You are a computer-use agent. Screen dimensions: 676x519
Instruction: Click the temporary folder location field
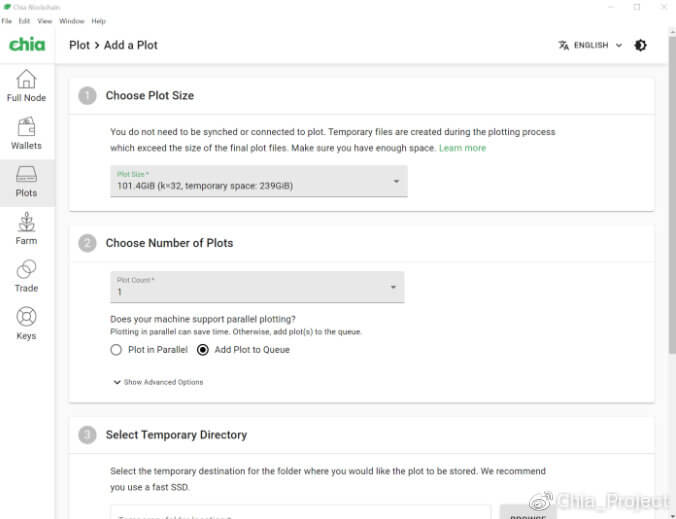pos(300,513)
